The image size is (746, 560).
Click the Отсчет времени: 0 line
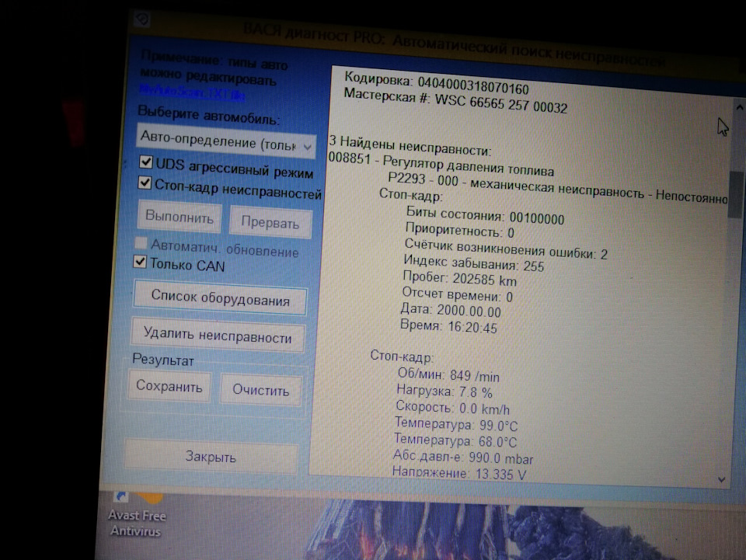point(457,294)
